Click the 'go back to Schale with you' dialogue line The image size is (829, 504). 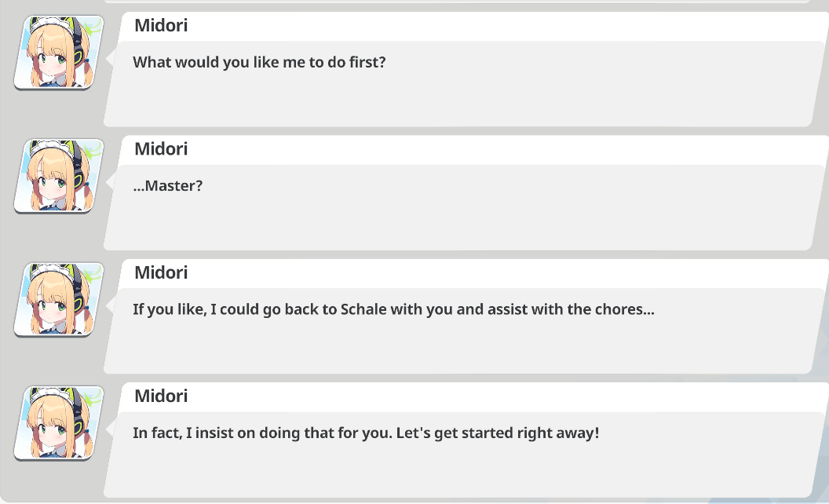(x=393, y=309)
